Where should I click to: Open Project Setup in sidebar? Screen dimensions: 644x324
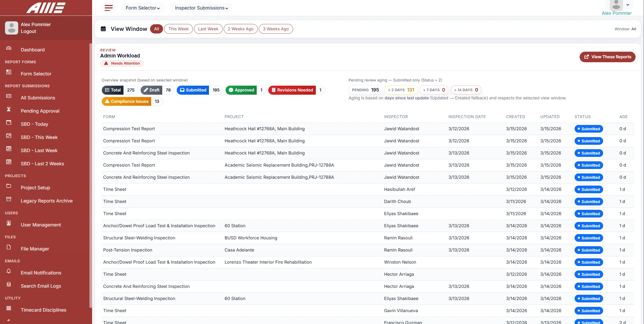[35, 188]
